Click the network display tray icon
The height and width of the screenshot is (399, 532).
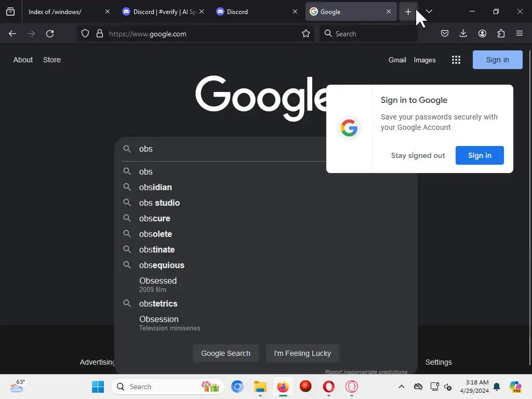coord(434,387)
